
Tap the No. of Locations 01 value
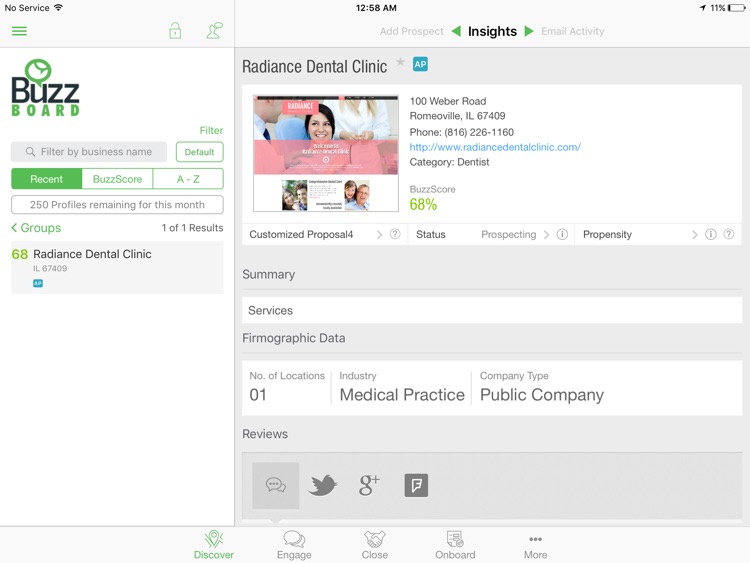pos(258,395)
